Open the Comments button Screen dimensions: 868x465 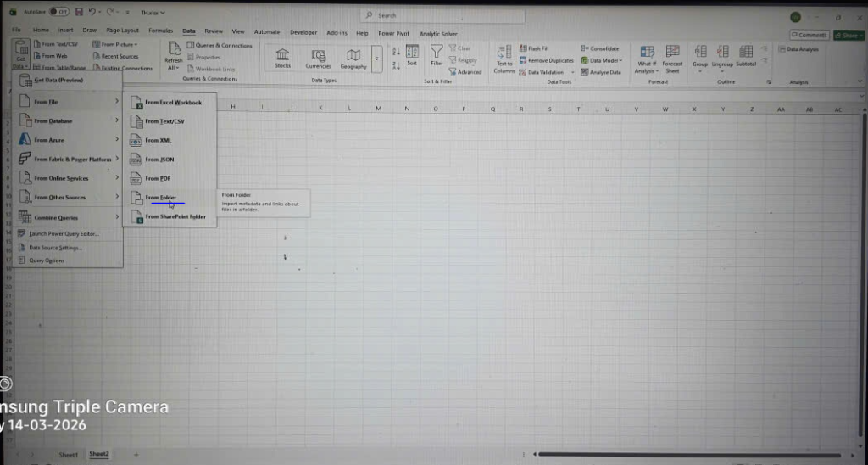810,35
